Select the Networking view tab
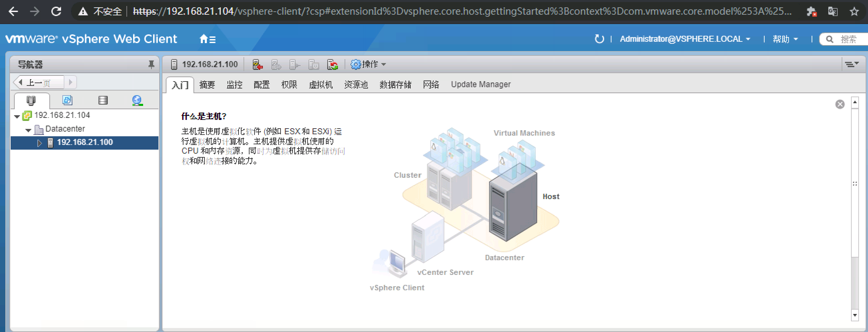 click(x=137, y=100)
